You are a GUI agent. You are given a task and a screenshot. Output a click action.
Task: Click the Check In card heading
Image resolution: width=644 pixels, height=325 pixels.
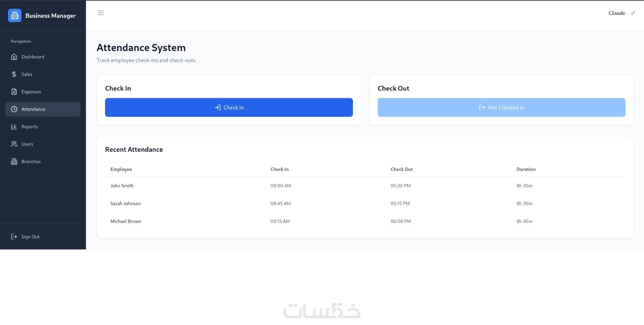118,88
